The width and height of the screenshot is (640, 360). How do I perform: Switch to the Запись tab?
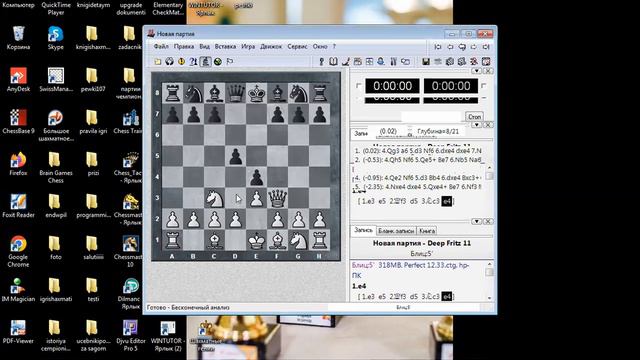coord(363,230)
